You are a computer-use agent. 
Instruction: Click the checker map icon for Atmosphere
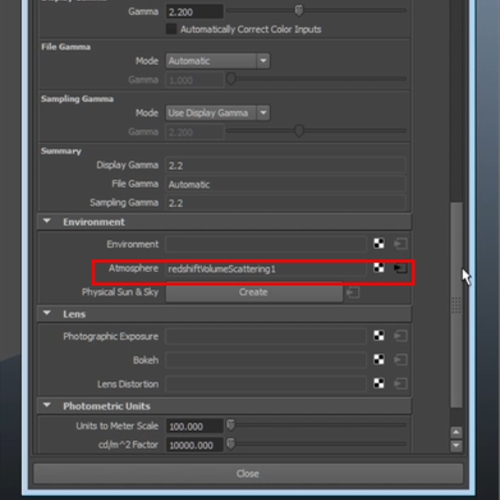(x=379, y=267)
